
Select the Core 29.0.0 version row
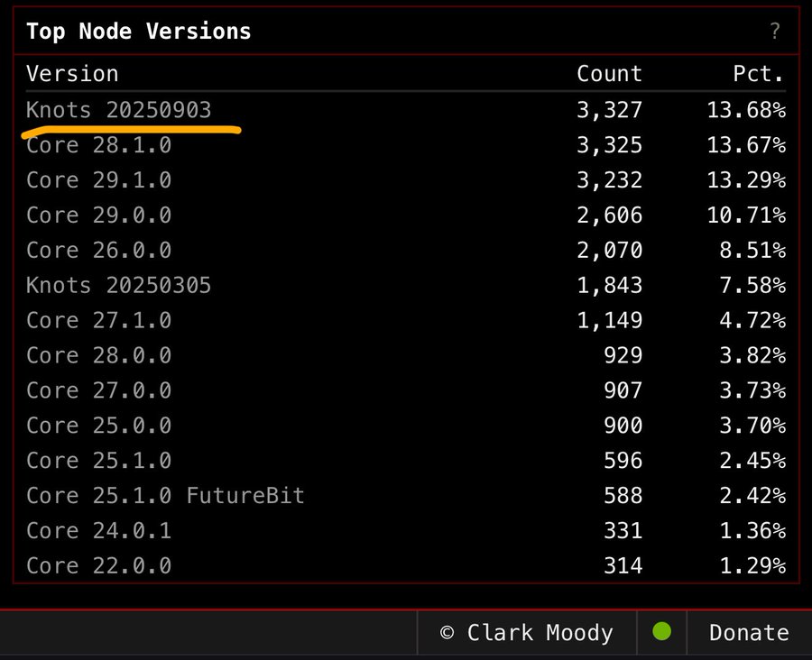pos(98,215)
